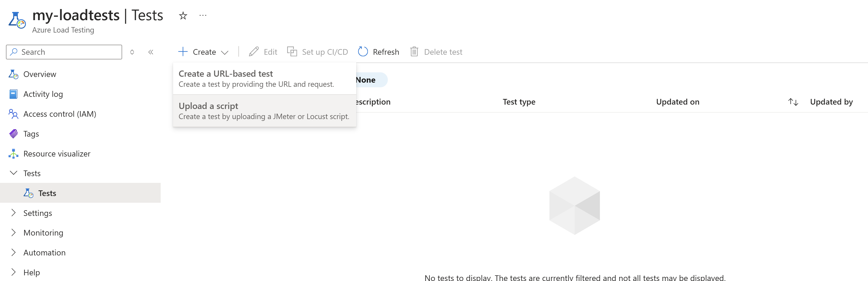Click the Edit pencil icon
This screenshot has height=281, width=868.
[254, 51]
